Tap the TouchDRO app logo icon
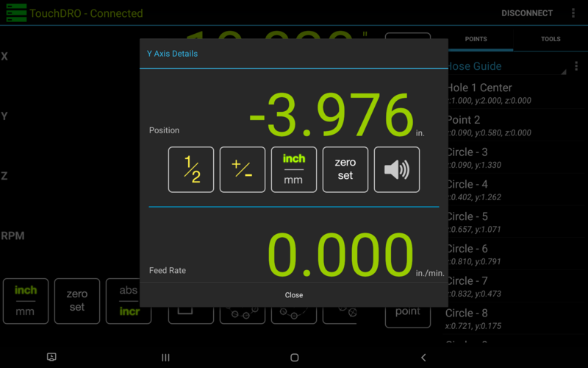This screenshot has width=588, height=368. point(16,13)
